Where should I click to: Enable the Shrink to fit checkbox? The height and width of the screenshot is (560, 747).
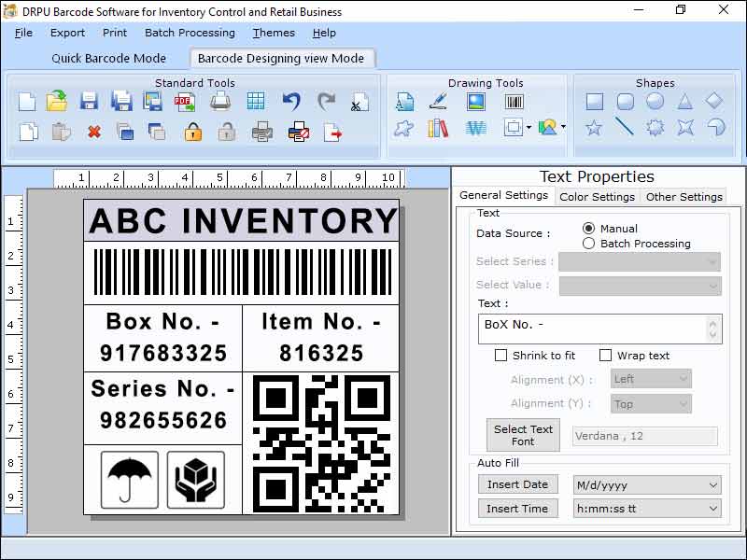tap(501, 356)
